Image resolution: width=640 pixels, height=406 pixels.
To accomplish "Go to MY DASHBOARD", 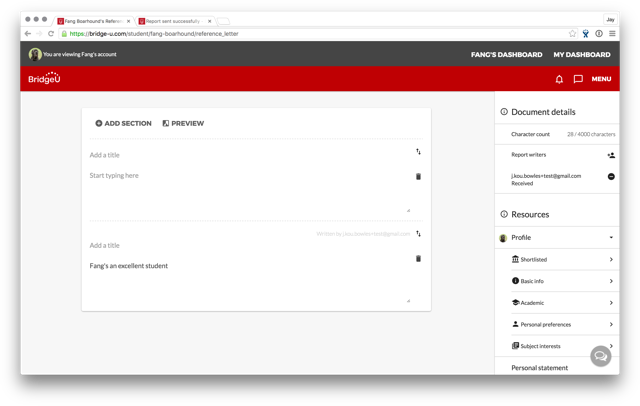I will tap(582, 55).
